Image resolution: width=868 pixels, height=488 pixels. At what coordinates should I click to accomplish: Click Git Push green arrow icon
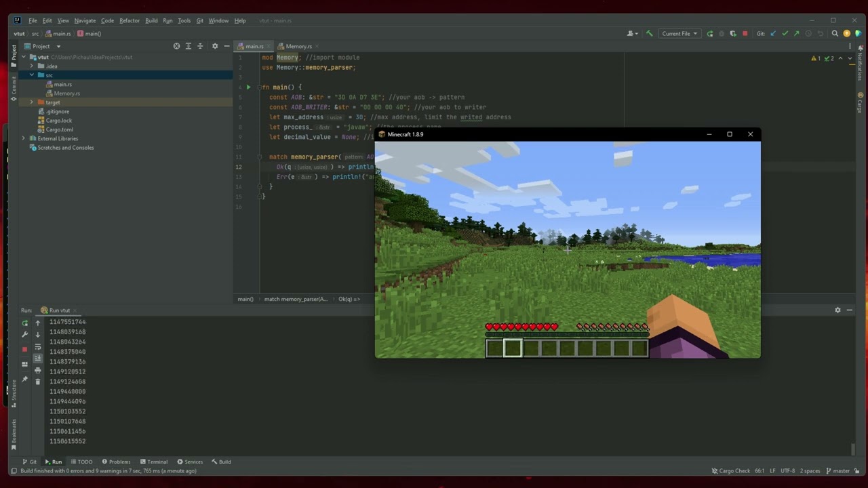pos(797,33)
